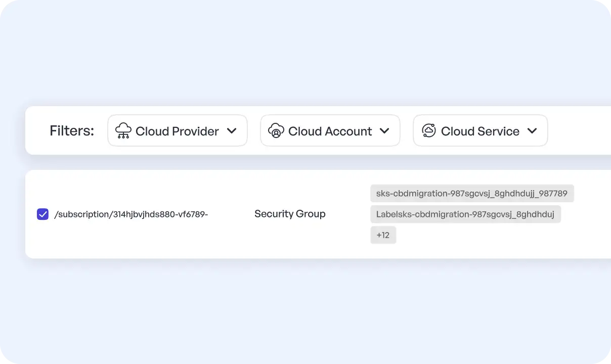This screenshot has height=364, width=611.
Task: Select the Security Group entry
Action: pos(290,214)
